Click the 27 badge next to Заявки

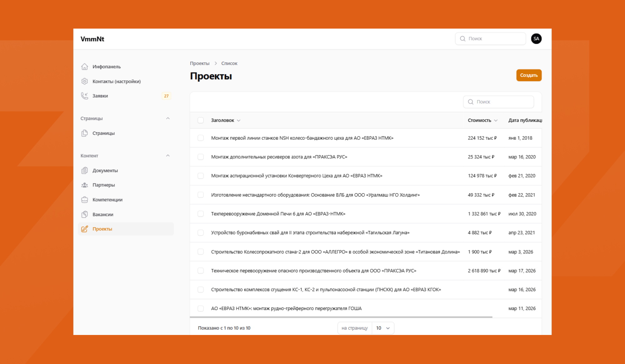pyautogui.click(x=166, y=96)
